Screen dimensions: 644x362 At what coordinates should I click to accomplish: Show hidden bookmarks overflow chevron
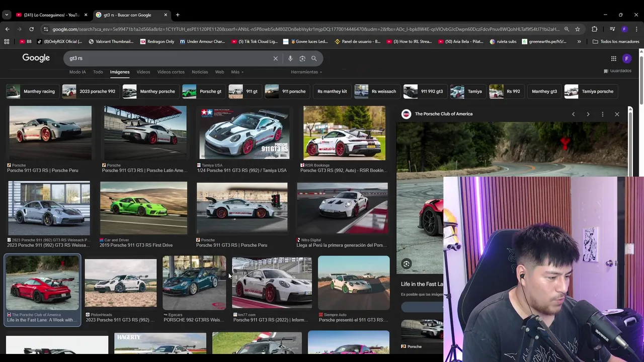point(579,41)
